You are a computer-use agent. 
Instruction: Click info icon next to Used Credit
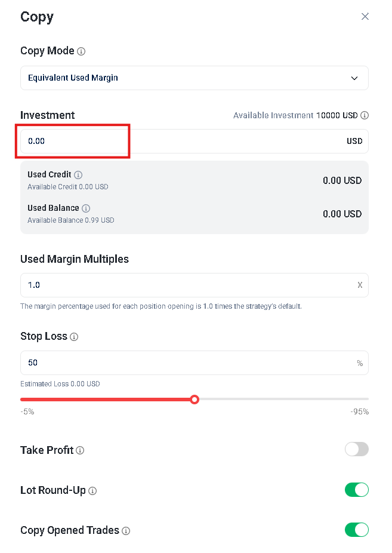78,175
